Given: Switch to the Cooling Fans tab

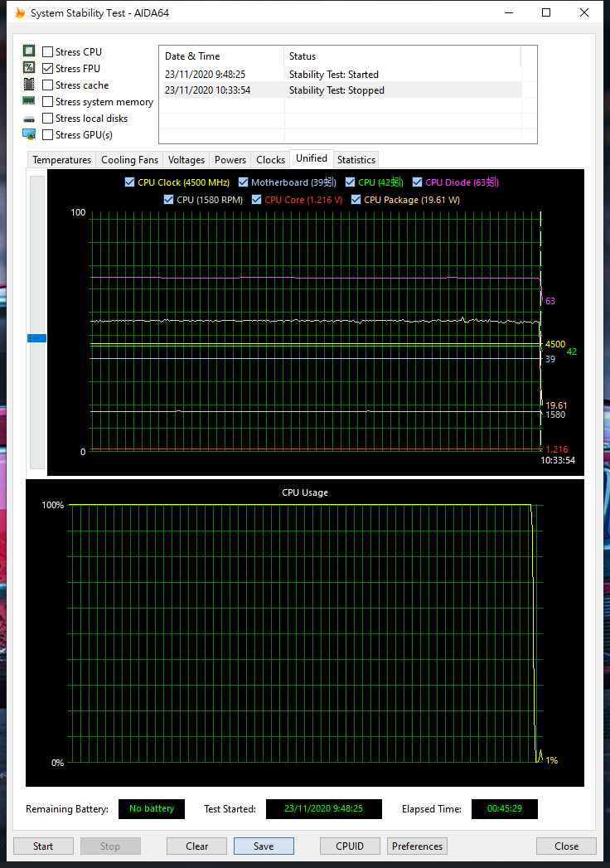Looking at the screenshot, I should coord(129,159).
